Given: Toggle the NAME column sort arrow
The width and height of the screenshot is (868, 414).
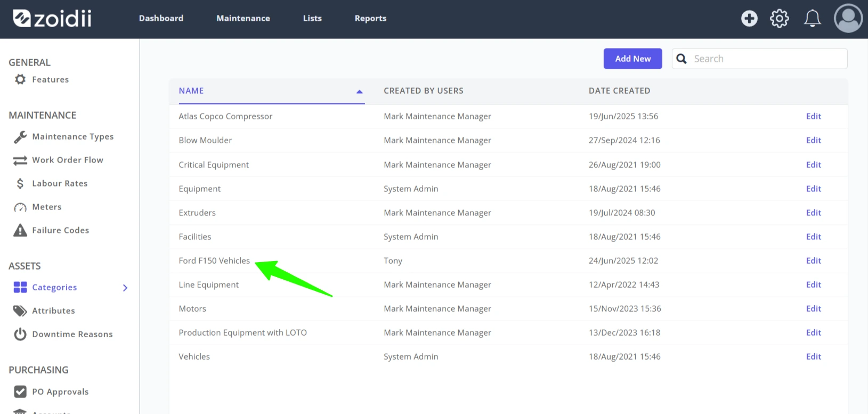Looking at the screenshot, I should [x=360, y=92].
